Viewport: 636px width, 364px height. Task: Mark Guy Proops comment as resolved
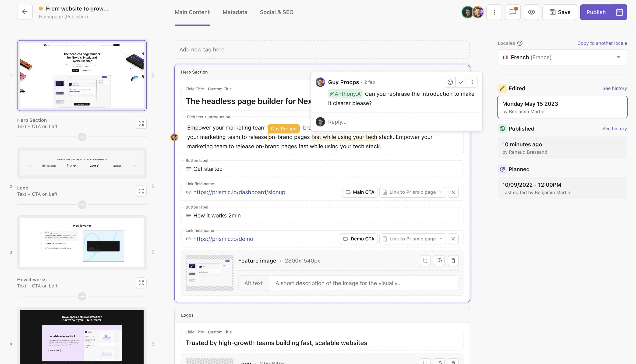(x=461, y=82)
